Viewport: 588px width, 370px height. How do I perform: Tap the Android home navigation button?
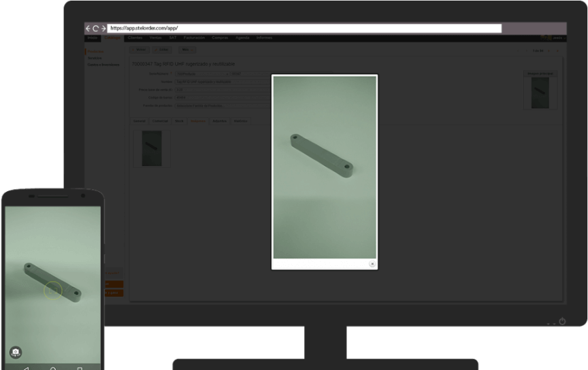[53, 369]
